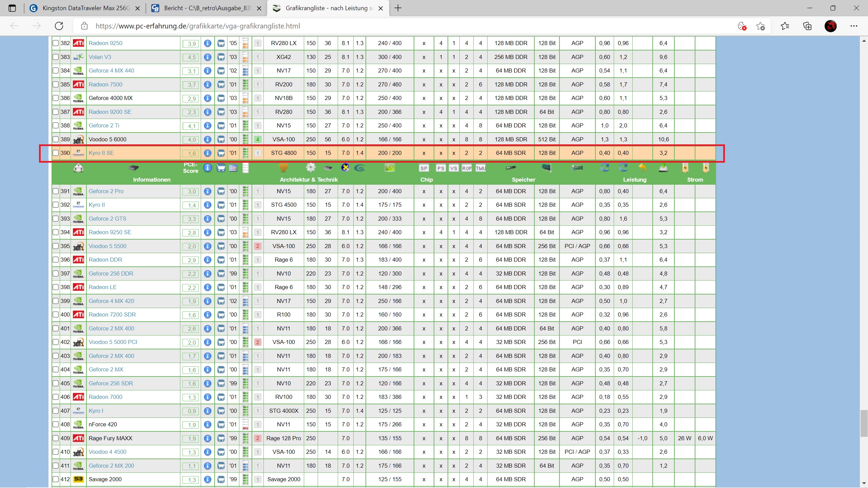Click the calendar year column icon

(233, 168)
